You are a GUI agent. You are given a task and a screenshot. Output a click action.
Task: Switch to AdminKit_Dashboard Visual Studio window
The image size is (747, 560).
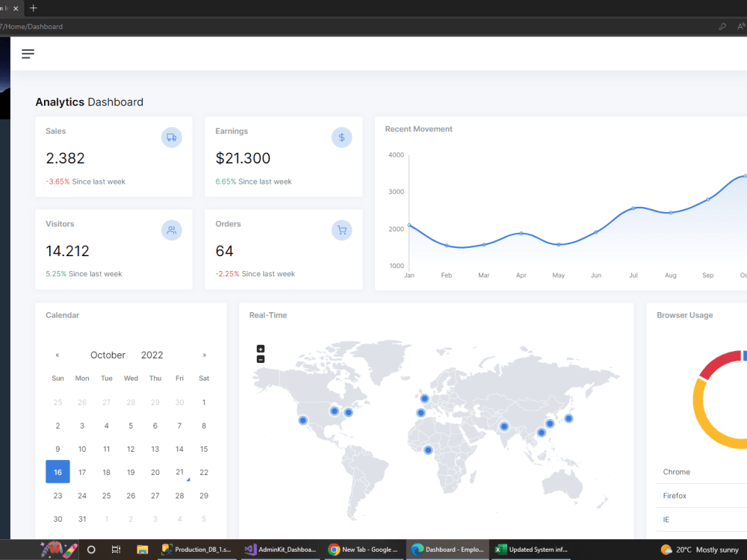point(280,550)
